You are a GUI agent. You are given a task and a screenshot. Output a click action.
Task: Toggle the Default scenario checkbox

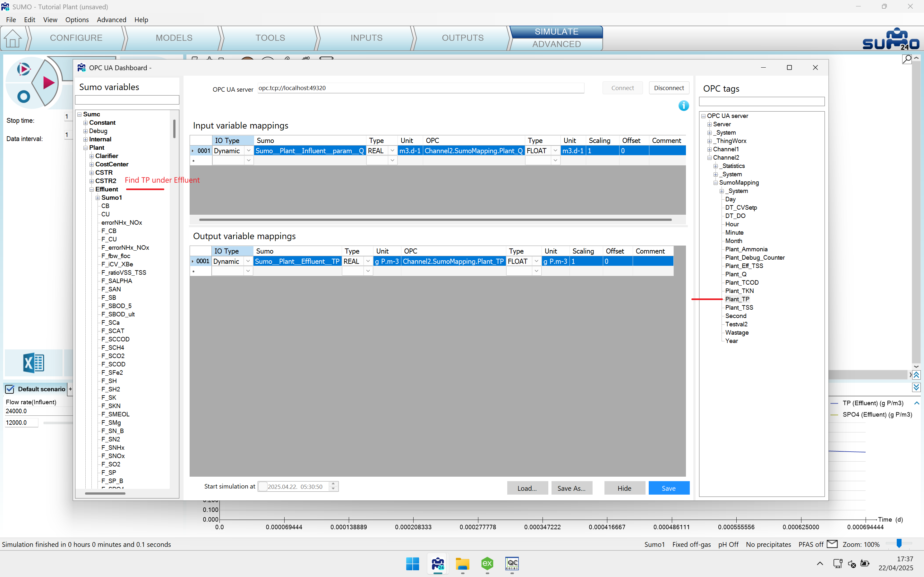(x=10, y=389)
